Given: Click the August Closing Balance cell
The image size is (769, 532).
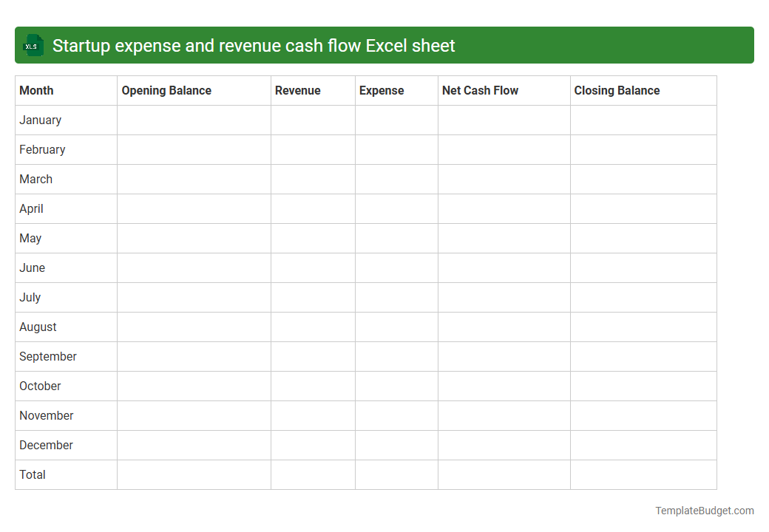Looking at the screenshot, I should tap(643, 327).
